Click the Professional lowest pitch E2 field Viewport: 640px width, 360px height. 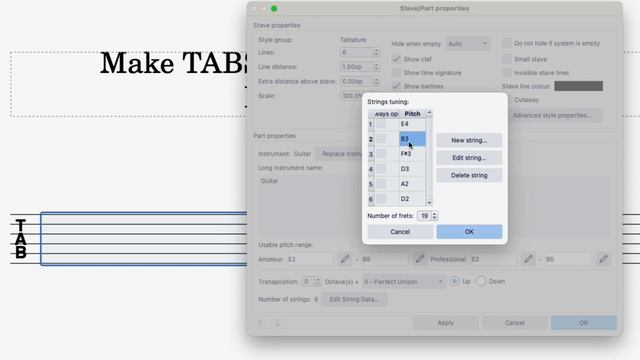[x=493, y=259]
